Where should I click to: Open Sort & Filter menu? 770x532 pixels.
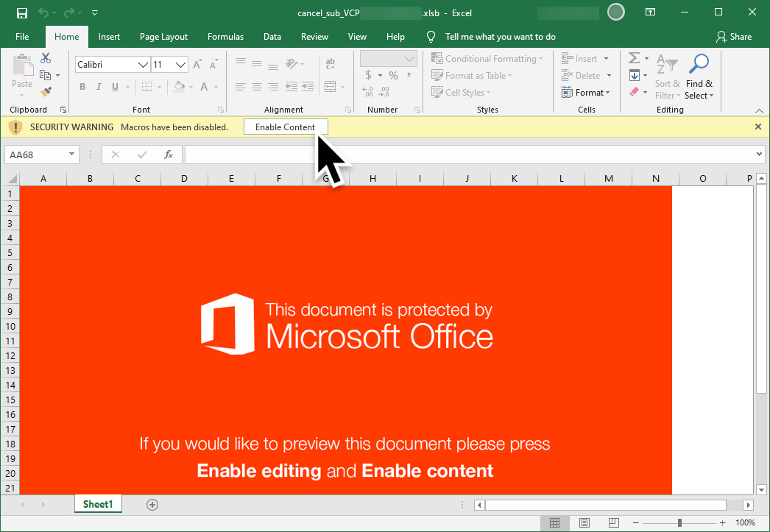[x=668, y=77]
